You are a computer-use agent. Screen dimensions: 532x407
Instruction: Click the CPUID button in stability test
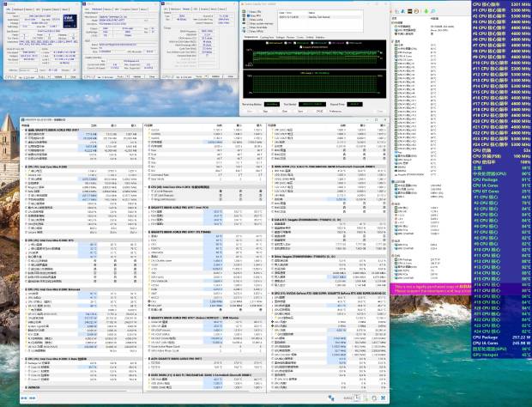(319, 112)
